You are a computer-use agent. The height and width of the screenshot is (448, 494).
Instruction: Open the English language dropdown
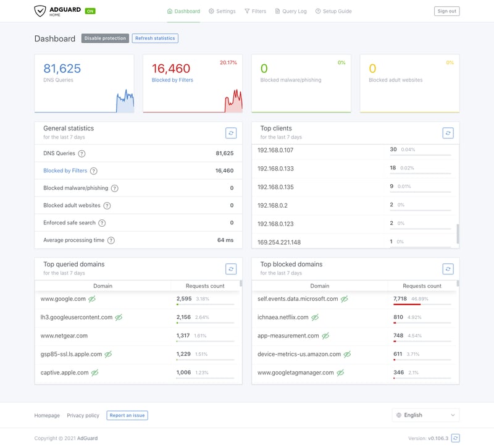pos(425,415)
